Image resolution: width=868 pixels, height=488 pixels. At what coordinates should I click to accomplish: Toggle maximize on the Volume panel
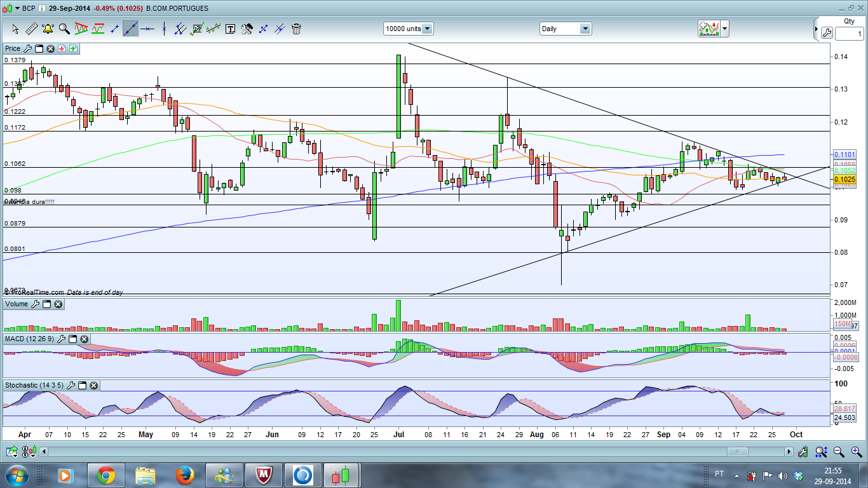(46, 304)
